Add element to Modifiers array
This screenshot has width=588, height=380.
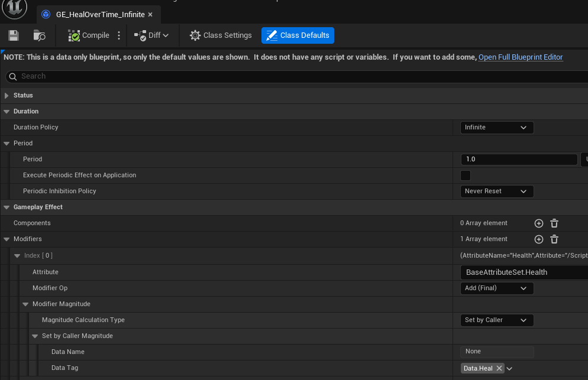click(538, 239)
